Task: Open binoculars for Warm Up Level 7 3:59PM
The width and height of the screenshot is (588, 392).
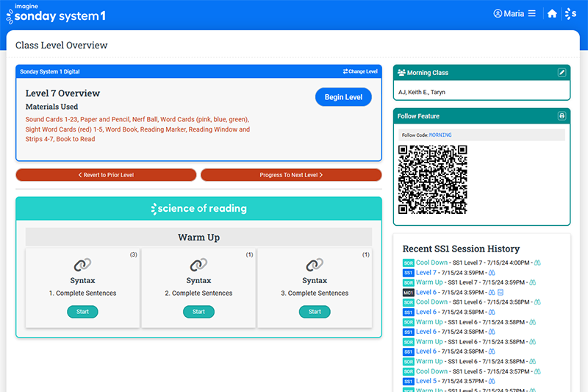Action: (x=532, y=282)
